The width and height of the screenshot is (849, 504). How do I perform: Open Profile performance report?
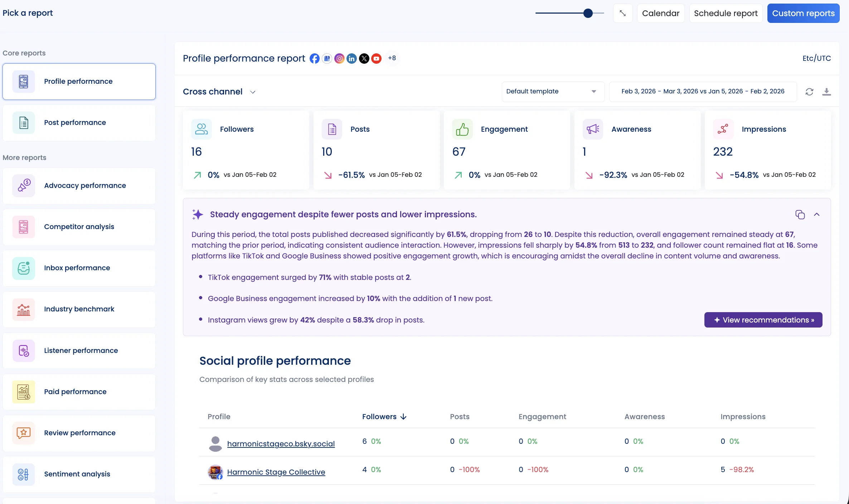pyautogui.click(x=79, y=82)
